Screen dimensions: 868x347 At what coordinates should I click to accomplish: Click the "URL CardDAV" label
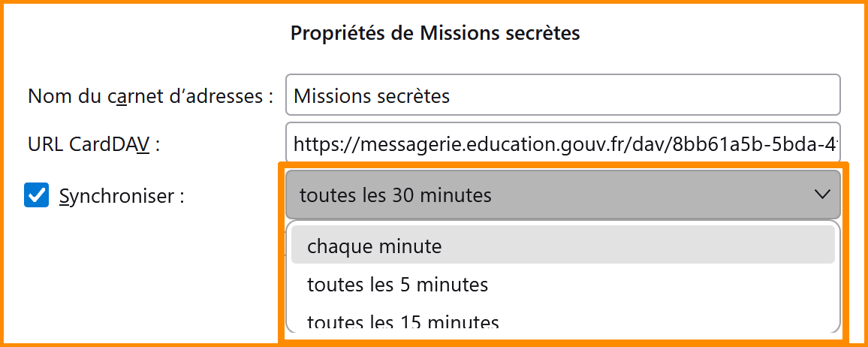94,144
